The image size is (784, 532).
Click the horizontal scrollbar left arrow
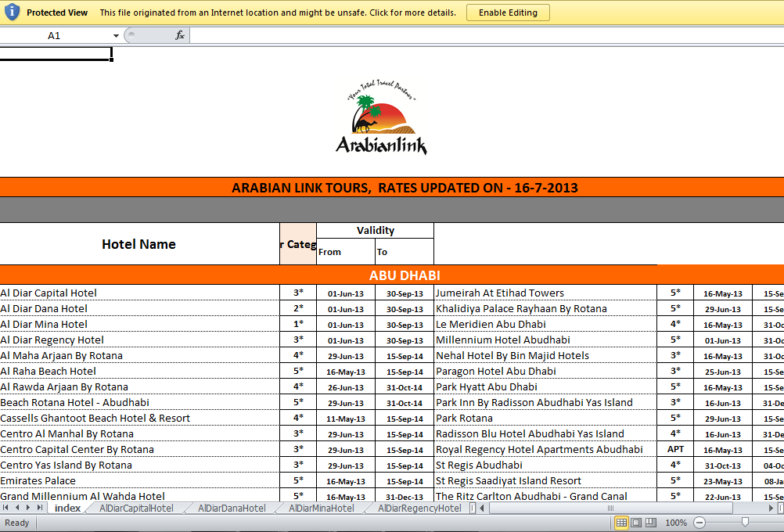tap(483, 508)
